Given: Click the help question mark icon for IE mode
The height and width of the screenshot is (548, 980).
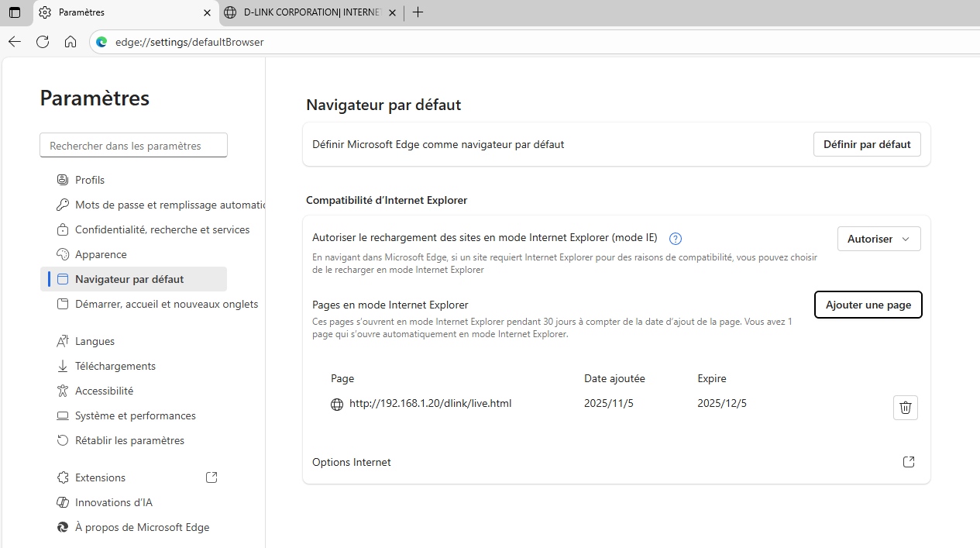Looking at the screenshot, I should 675,239.
